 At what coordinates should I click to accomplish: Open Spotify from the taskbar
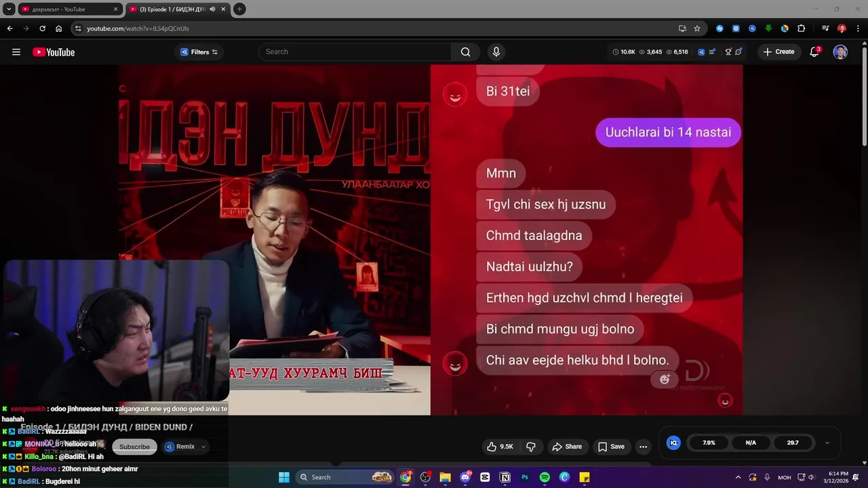(545, 477)
